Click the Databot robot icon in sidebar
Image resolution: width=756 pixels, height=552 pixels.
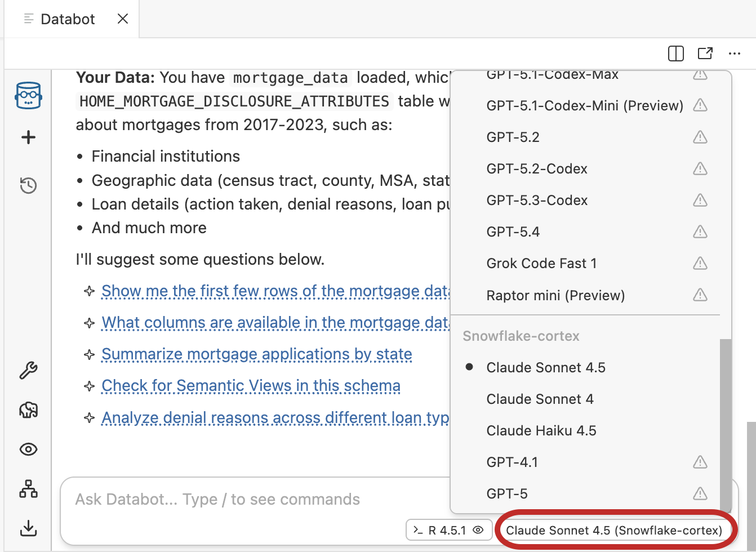click(28, 95)
